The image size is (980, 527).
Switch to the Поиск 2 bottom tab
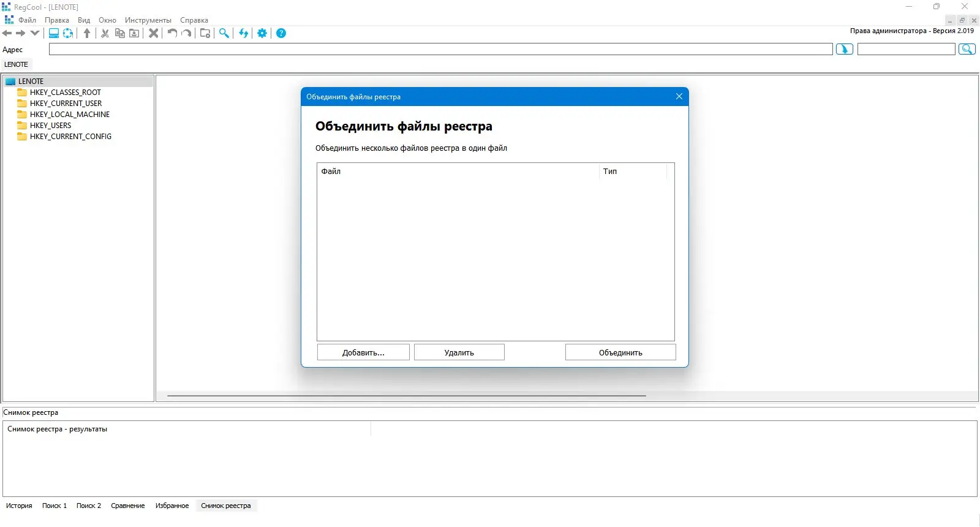tap(89, 506)
